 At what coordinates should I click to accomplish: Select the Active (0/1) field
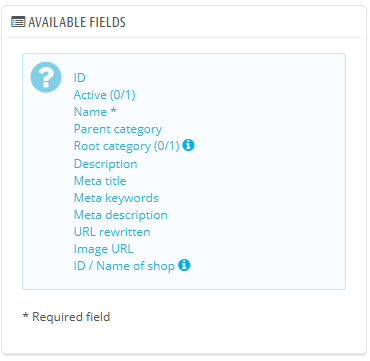[104, 95]
